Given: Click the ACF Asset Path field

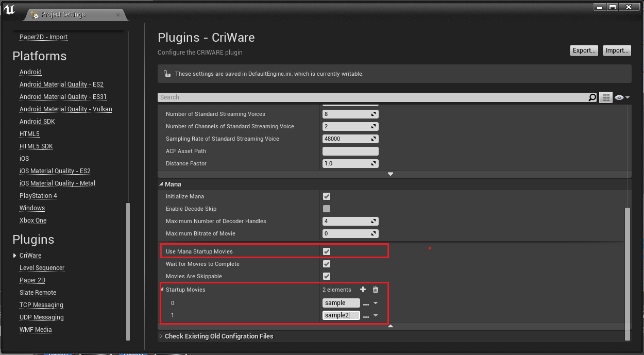Looking at the screenshot, I should (350, 151).
